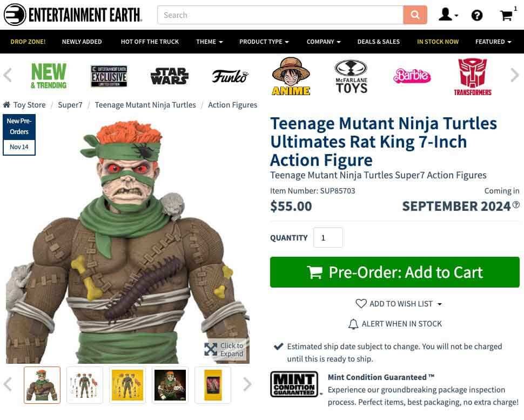Click the help question mark icon
Image resolution: width=524 pixels, height=420 pixels.
tap(477, 15)
